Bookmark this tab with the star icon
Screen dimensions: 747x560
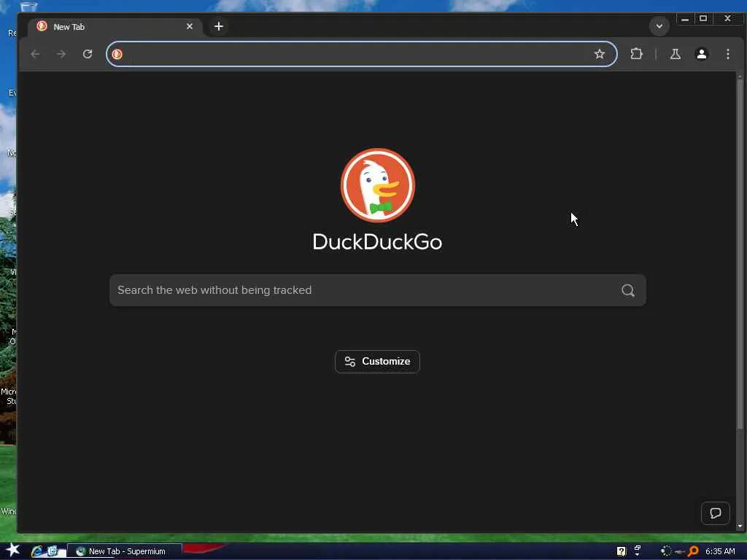coord(600,54)
